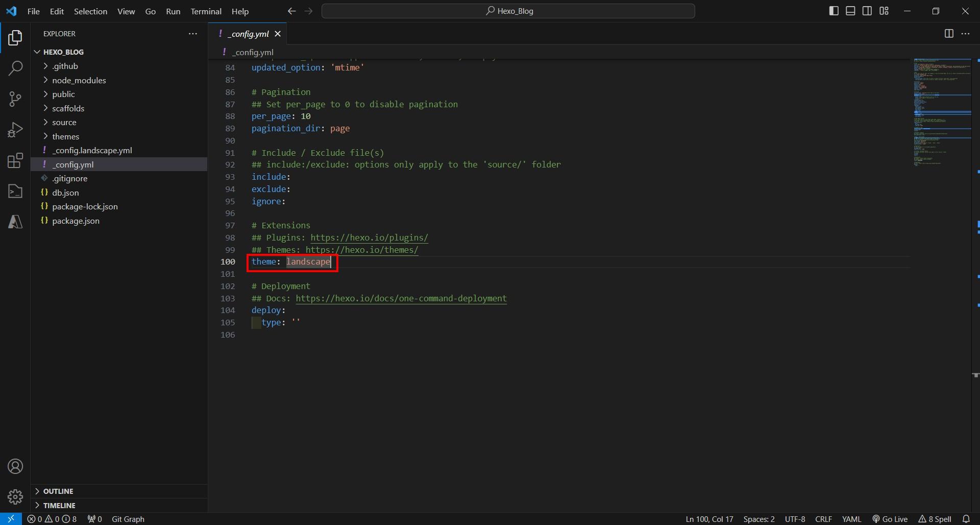Image resolution: width=980 pixels, height=525 pixels.
Task: Open the View menu
Action: 126,11
